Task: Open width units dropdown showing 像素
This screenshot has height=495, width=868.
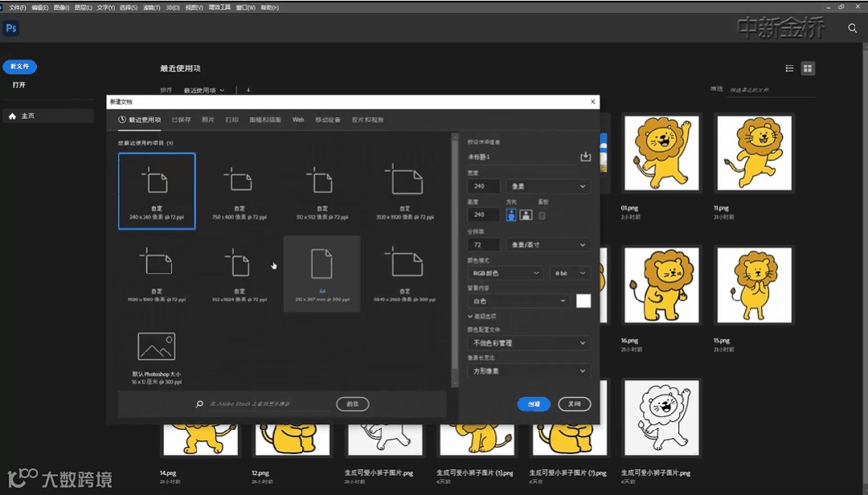Action: 548,186
